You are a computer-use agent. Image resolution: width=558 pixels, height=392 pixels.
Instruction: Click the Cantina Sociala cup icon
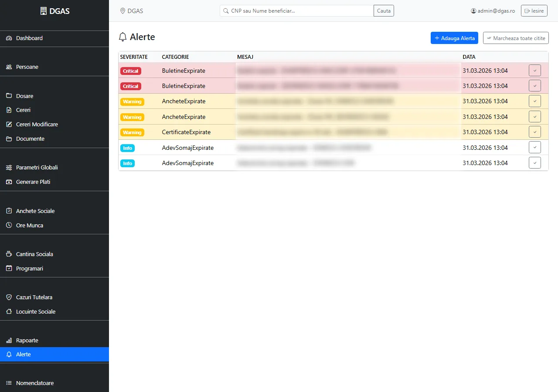point(9,254)
